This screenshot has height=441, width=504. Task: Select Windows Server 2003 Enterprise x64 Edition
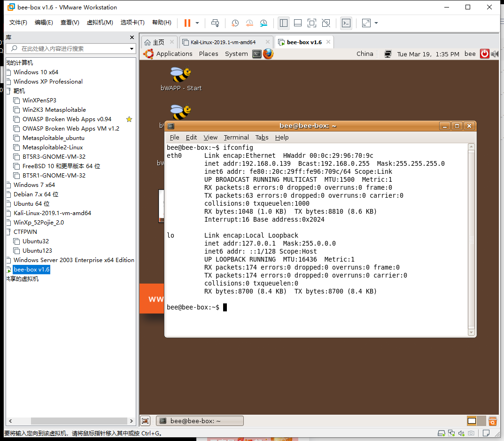click(x=74, y=260)
